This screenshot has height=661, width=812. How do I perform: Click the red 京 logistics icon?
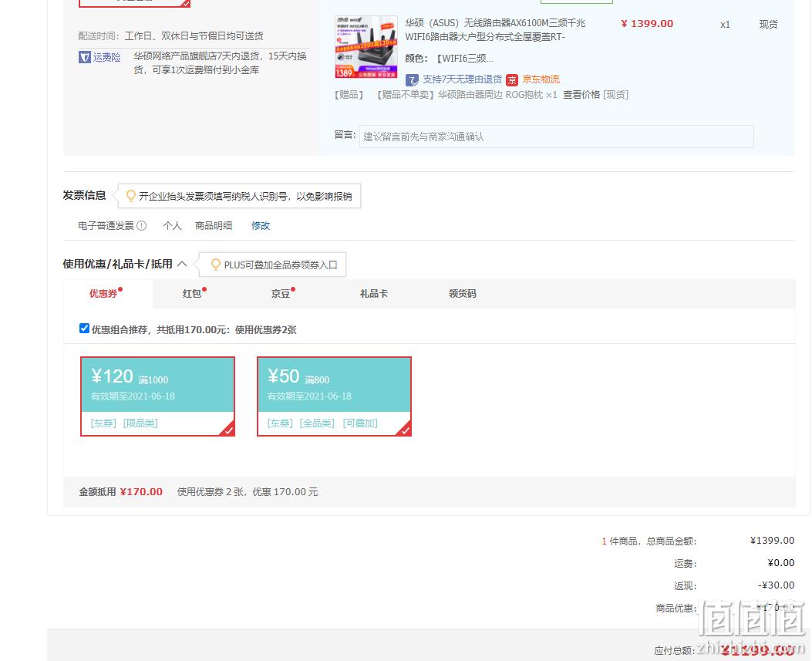(511, 79)
